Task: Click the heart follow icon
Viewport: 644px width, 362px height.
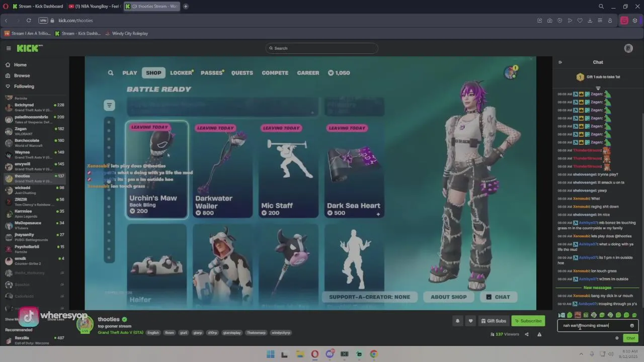Action: point(470,321)
